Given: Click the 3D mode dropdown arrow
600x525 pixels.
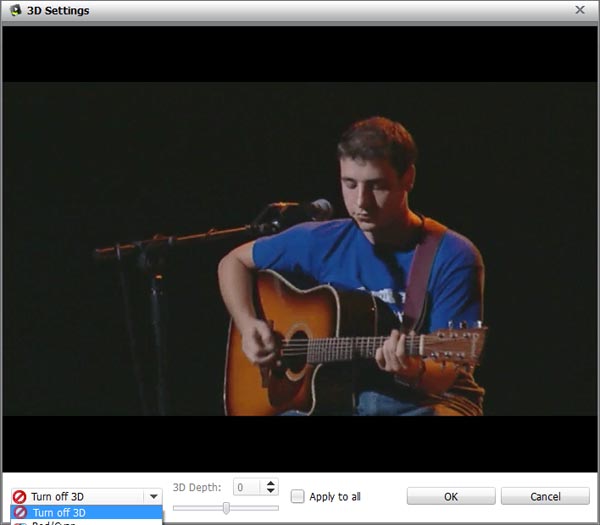Looking at the screenshot, I should tap(153, 496).
